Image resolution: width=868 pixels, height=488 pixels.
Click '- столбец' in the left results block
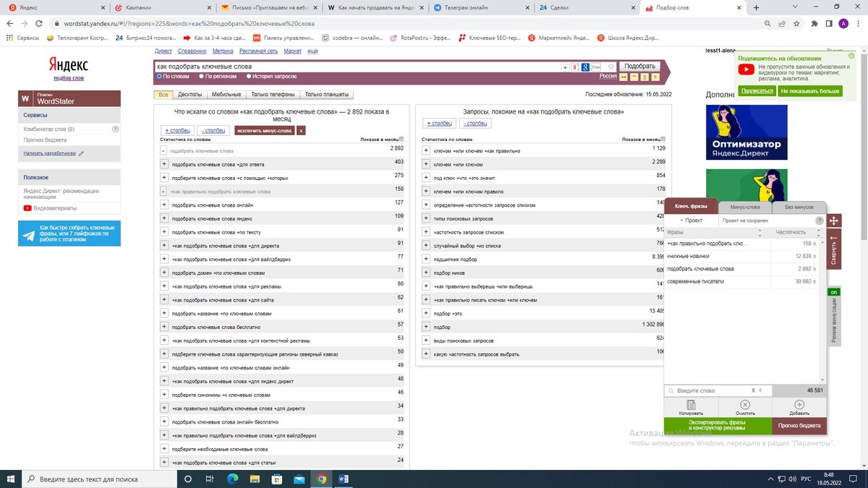212,131
